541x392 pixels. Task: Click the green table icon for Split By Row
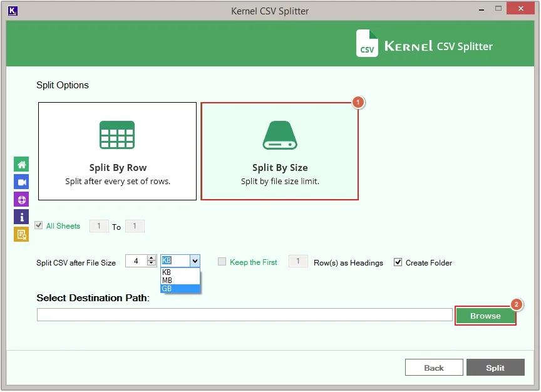tap(117, 135)
